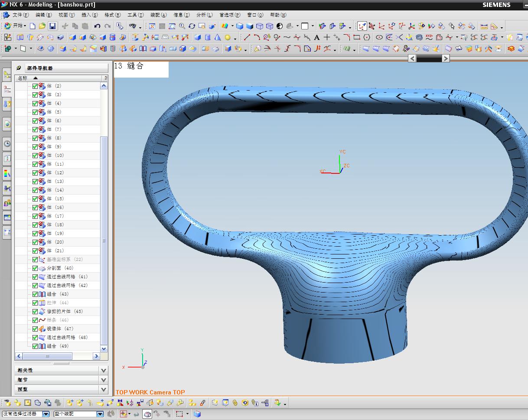Click the 名称 column header

click(x=58, y=78)
